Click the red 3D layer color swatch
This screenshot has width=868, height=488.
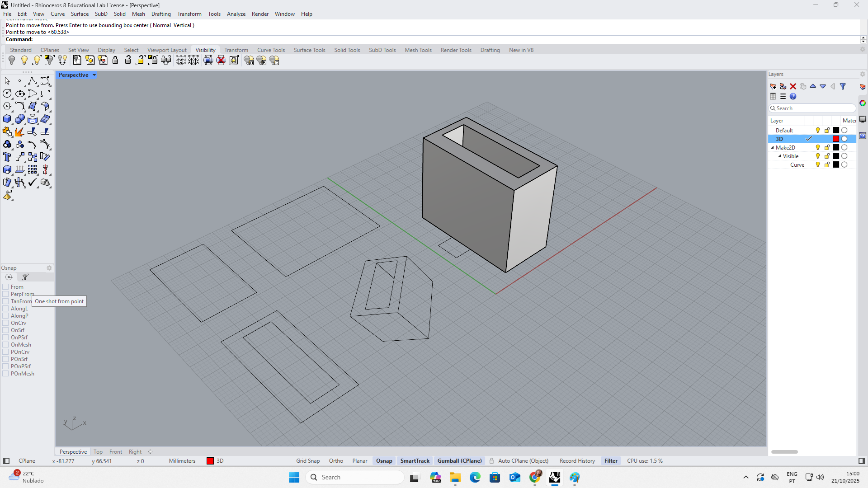coord(836,139)
